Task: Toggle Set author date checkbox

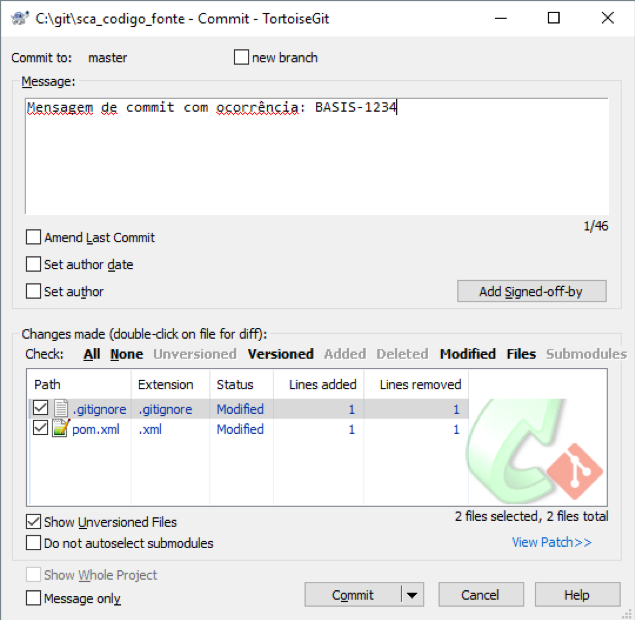Action: [x=33, y=264]
